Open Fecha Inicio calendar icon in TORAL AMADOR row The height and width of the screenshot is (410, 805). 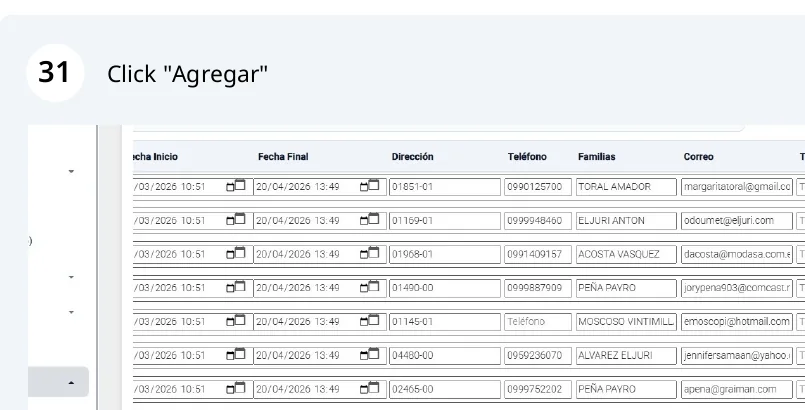click(236, 186)
